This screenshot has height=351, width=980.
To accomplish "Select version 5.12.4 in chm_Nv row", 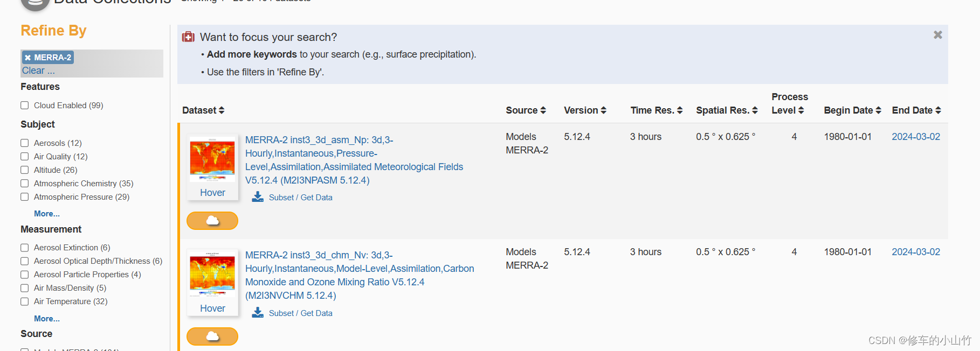I will point(577,252).
